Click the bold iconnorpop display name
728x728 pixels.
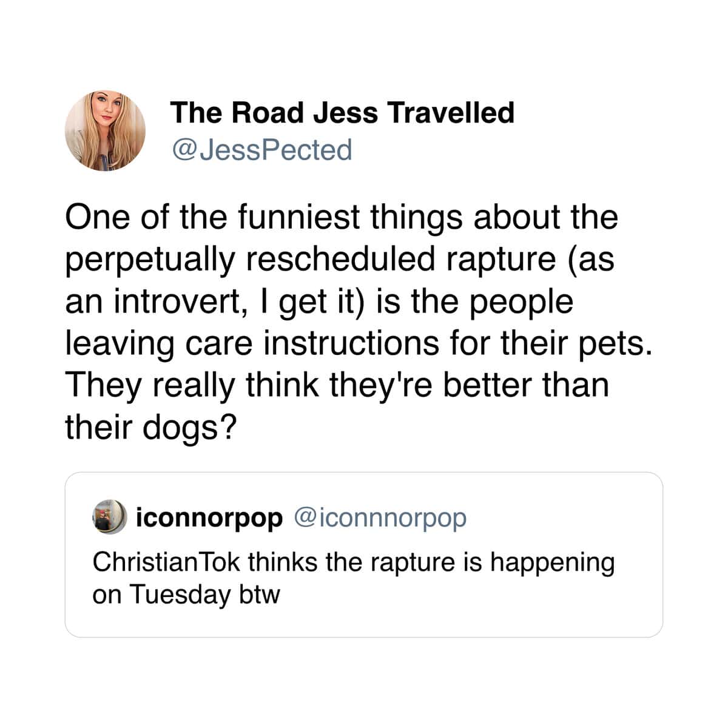(210, 518)
